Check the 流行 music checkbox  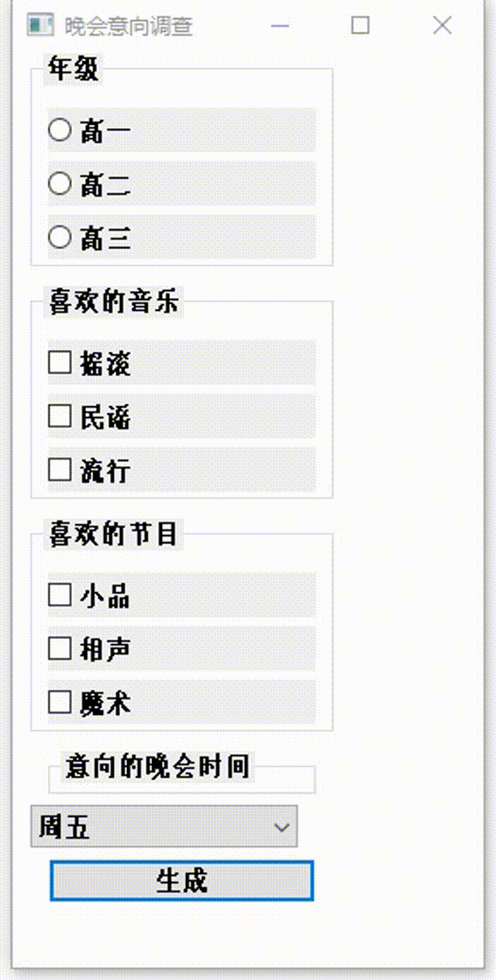pos(58,470)
